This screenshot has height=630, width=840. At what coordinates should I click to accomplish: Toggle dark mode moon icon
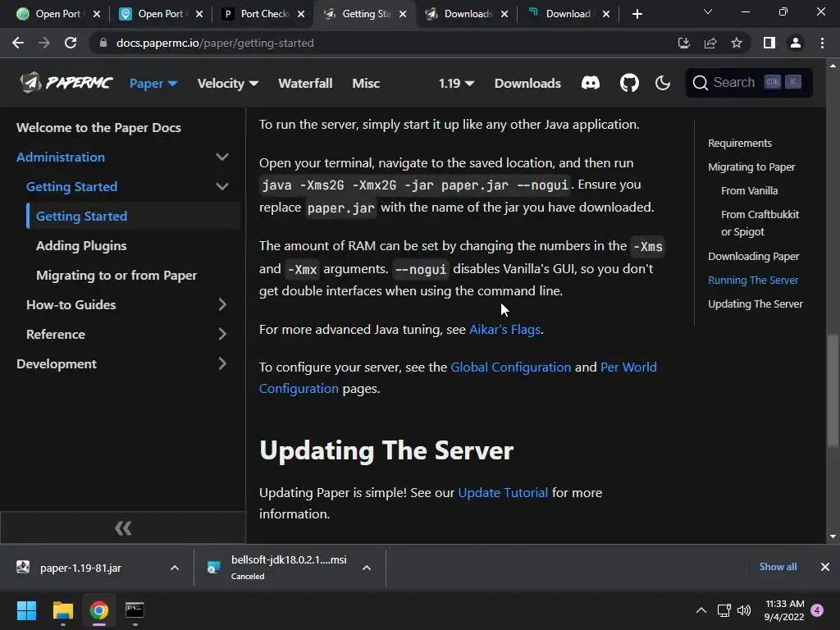(663, 83)
